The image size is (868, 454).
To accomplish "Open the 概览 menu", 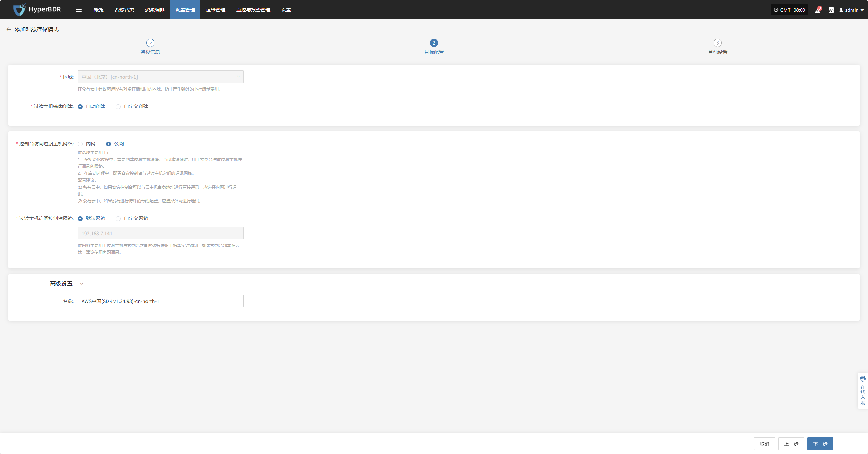I will pyautogui.click(x=99, y=10).
